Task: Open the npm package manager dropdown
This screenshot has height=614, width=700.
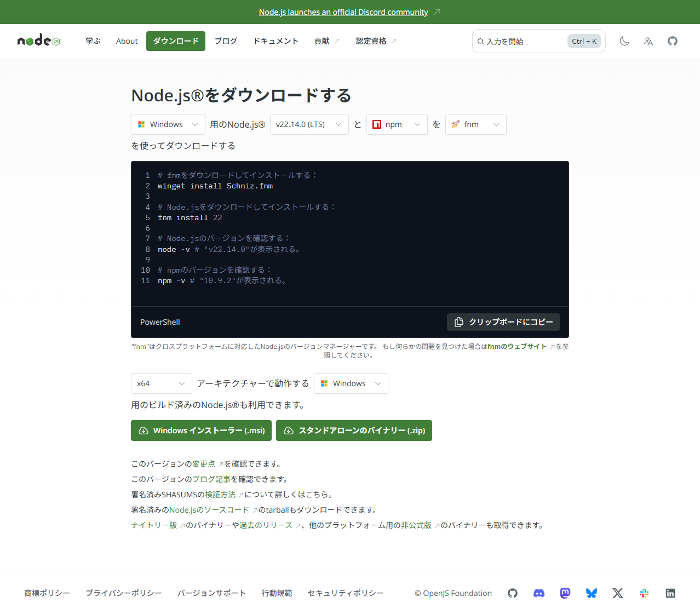Action: coord(397,124)
